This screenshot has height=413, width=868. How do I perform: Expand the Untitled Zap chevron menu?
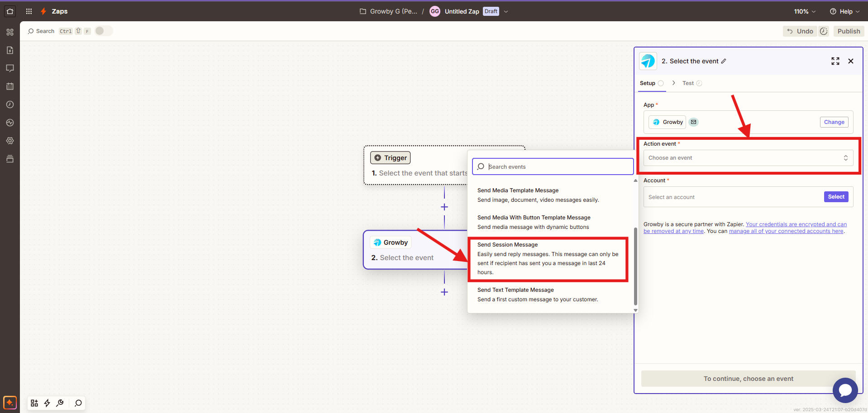coord(506,11)
